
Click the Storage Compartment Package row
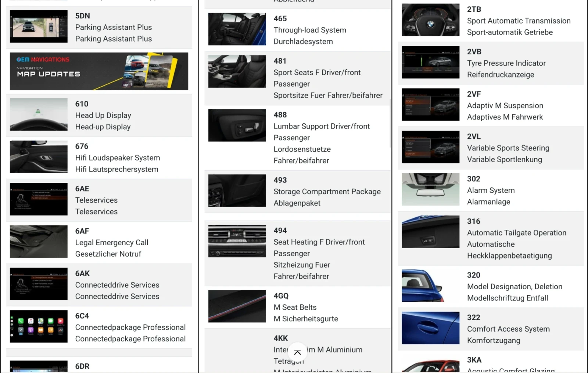click(x=327, y=192)
